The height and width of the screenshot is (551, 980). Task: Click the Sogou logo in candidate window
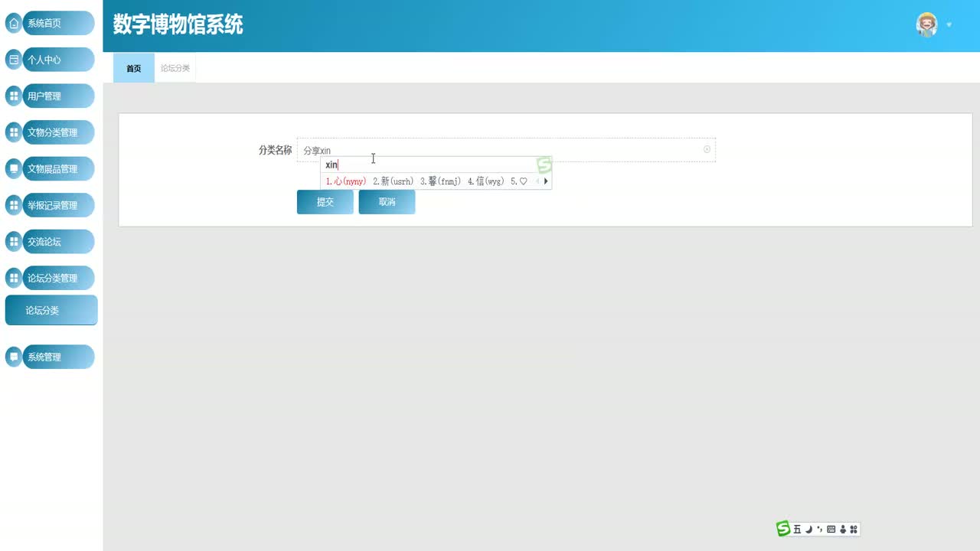544,165
